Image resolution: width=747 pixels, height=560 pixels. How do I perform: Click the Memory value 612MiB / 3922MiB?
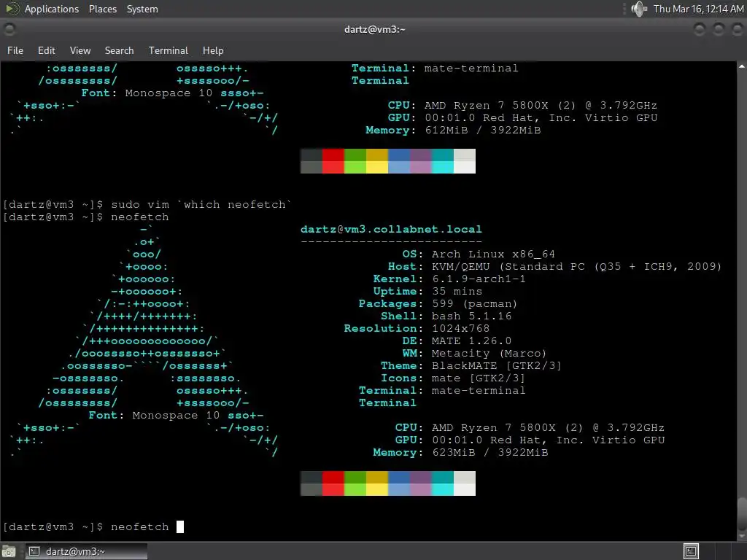point(483,131)
